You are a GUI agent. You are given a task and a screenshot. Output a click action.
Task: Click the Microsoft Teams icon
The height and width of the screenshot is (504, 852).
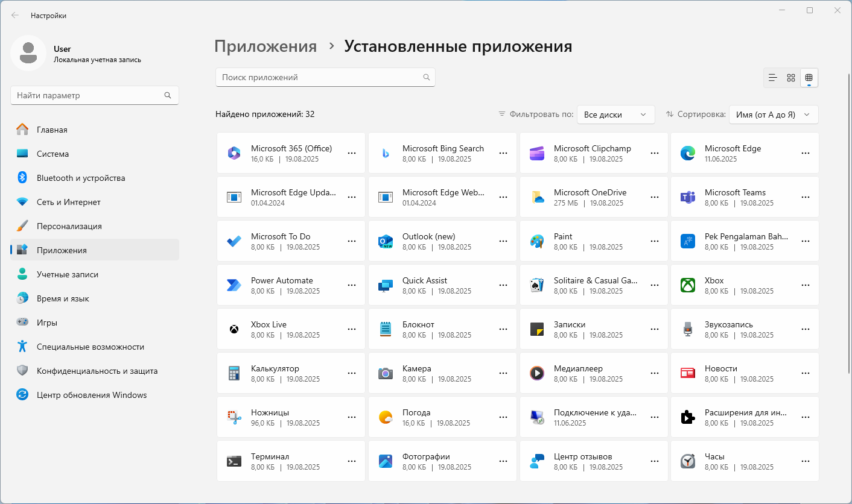pyautogui.click(x=688, y=197)
